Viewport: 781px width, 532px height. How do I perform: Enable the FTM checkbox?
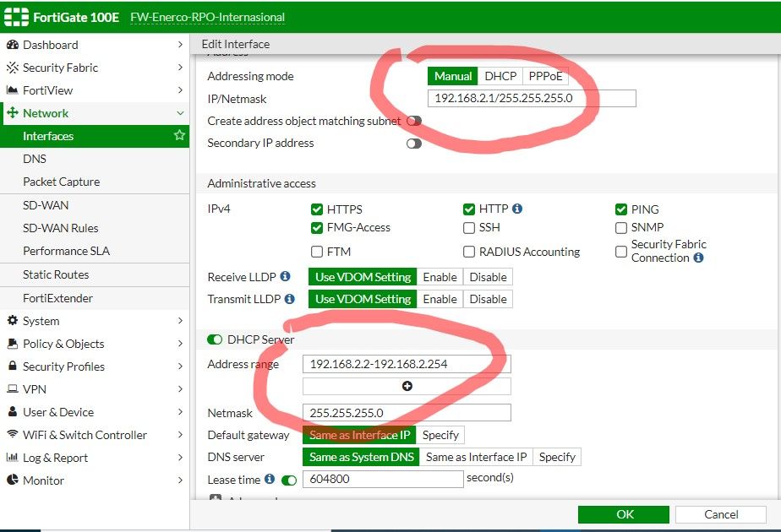[317, 252]
